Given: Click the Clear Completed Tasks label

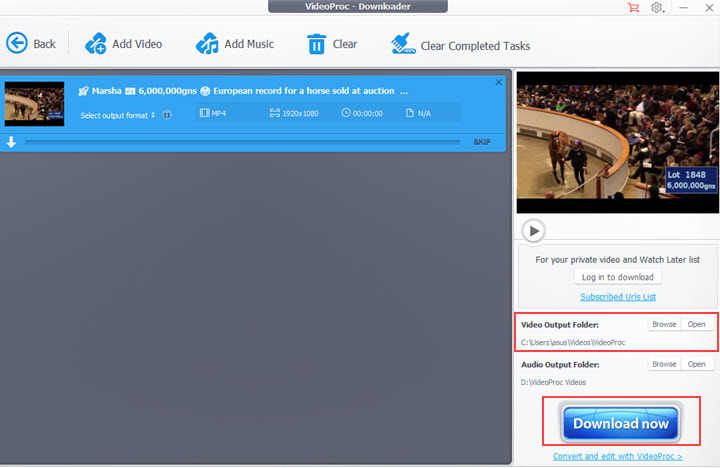Looking at the screenshot, I should click(475, 46).
